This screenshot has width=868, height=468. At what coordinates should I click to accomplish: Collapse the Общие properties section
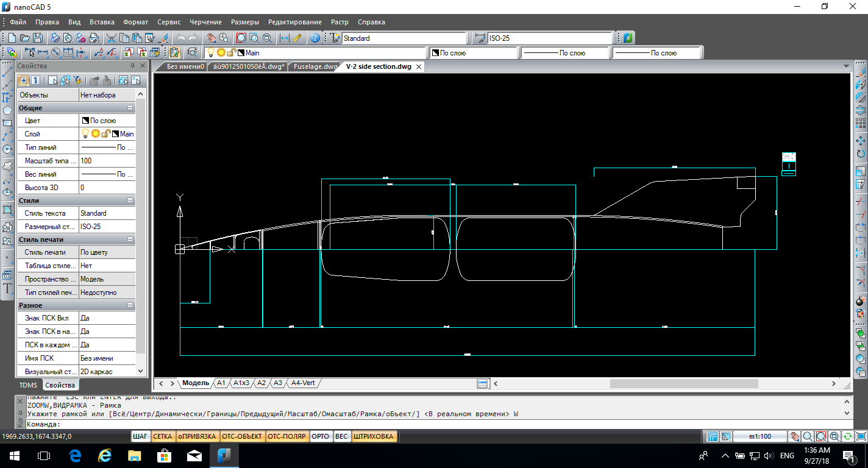coord(130,108)
